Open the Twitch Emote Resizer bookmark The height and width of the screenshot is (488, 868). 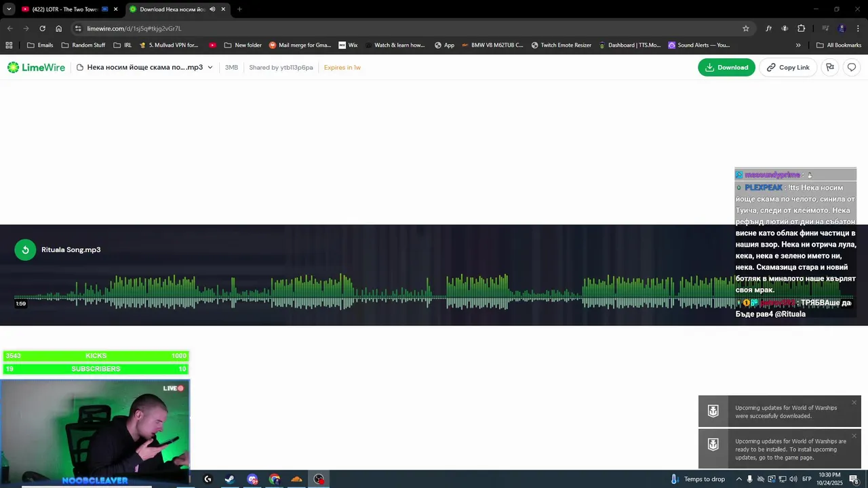(x=561, y=45)
